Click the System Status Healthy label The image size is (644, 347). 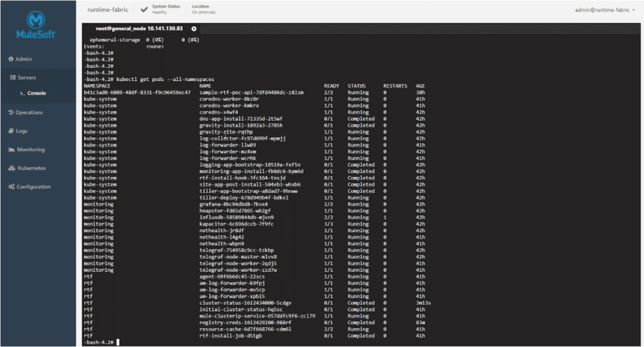click(x=166, y=9)
